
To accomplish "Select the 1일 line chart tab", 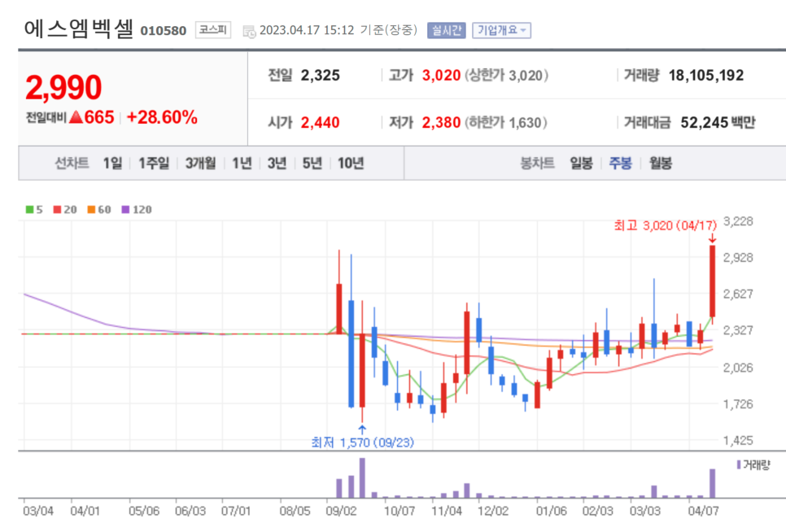I will [x=113, y=164].
